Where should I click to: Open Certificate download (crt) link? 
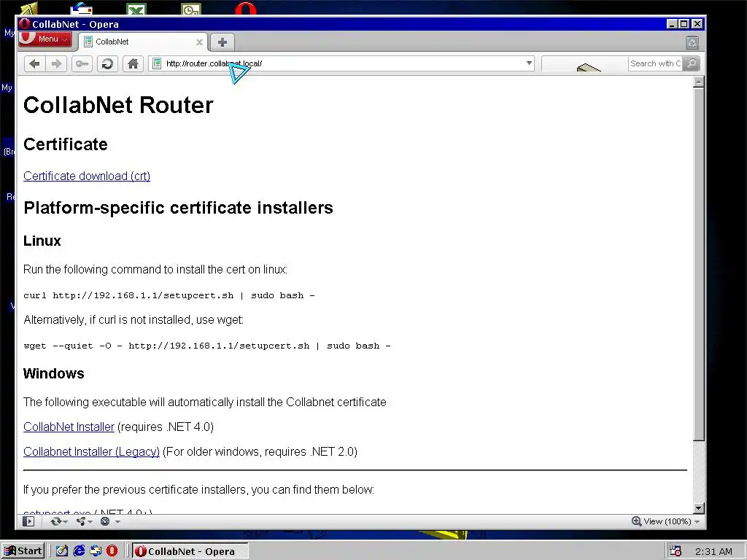tap(87, 176)
